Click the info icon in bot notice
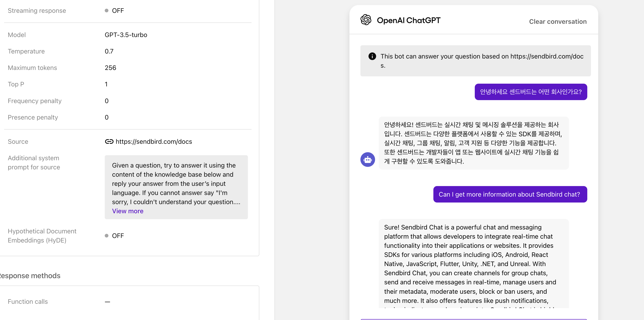This screenshot has height=320, width=644. pos(372,56)
